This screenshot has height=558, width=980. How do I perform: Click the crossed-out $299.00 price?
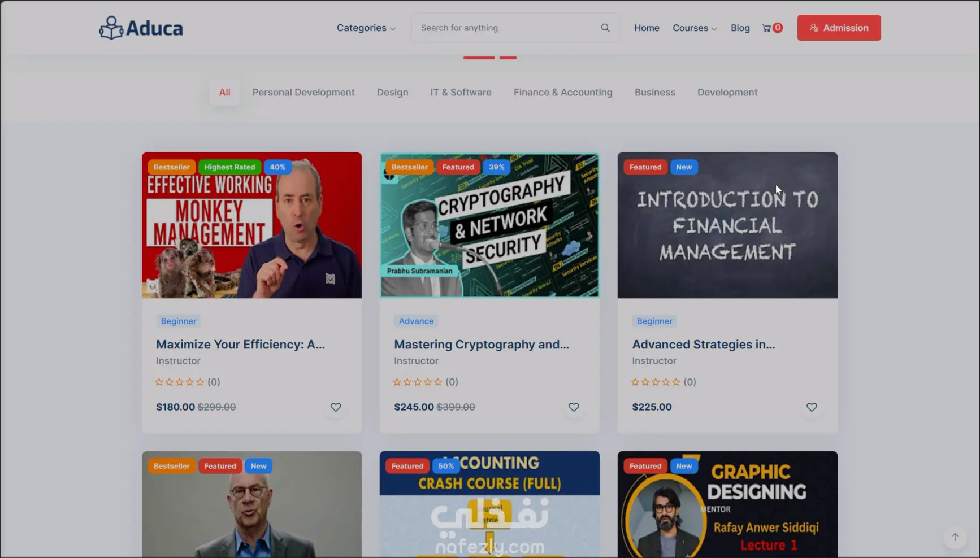coord(216,407)
